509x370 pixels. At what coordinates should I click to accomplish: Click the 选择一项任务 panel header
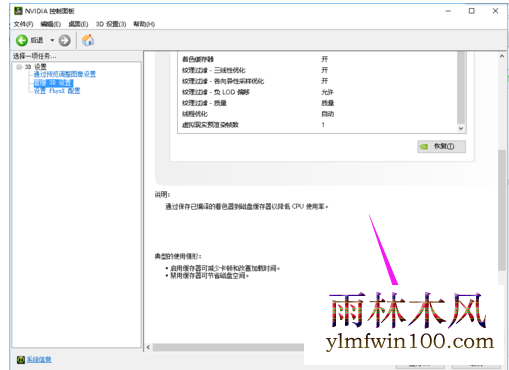click(35, 56)
